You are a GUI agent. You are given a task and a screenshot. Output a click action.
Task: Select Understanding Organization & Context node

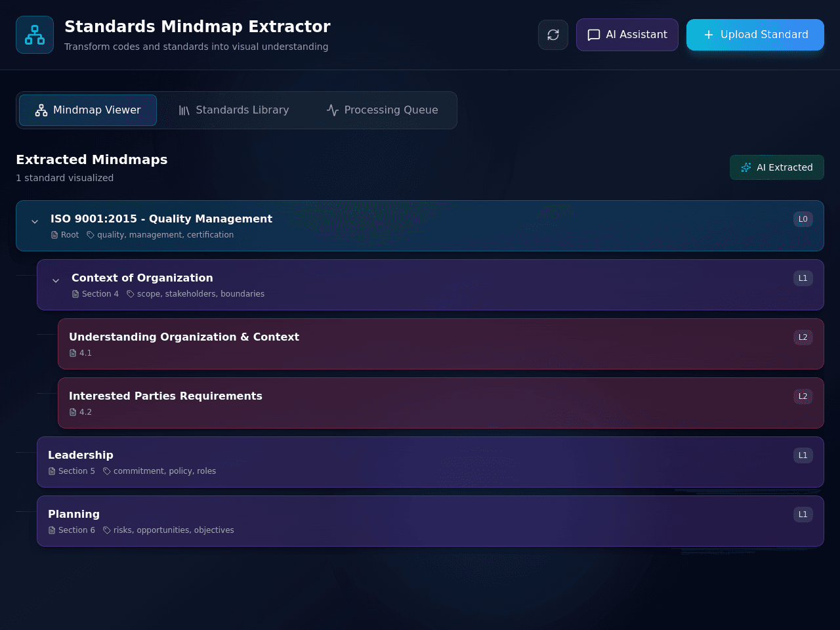[x=441, y=344]
